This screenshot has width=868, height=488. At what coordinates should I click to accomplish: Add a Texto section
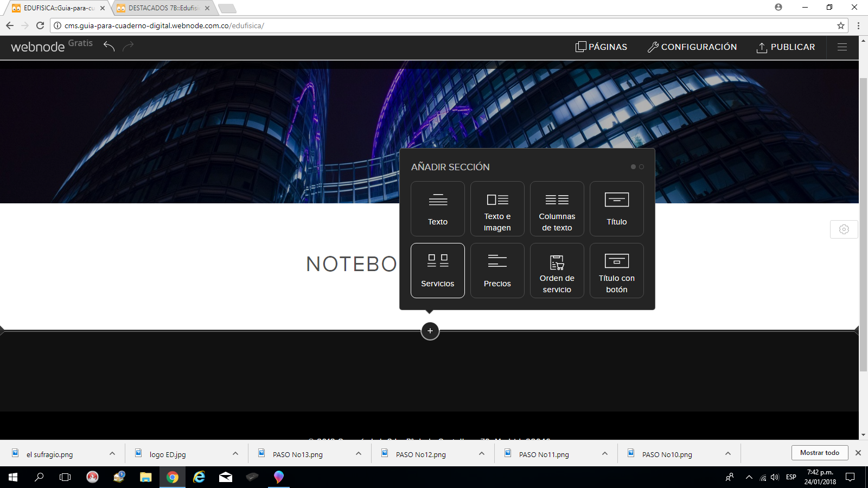point(438,209)
